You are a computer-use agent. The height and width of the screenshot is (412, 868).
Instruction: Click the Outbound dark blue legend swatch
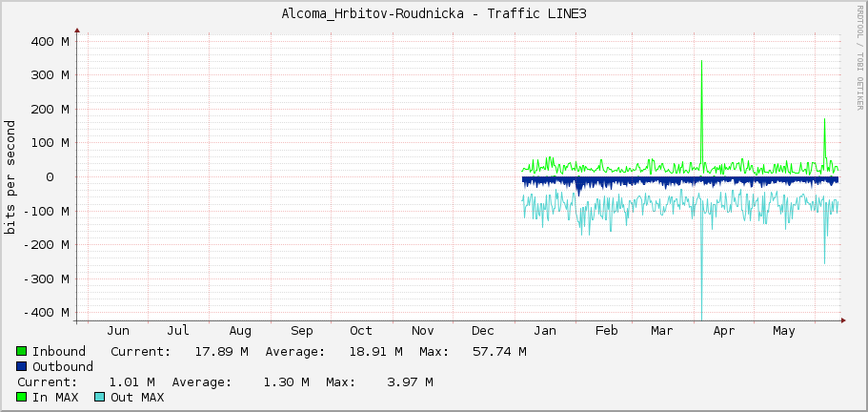point(22,366)
